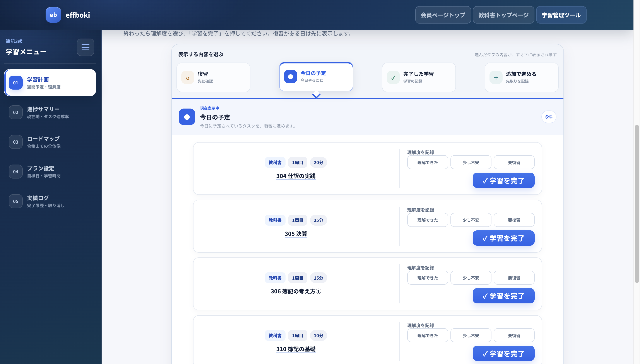640x364 pixels.
Task: Select 理解できた for 306 簿記の考え方①
Action: pos(428,278)
